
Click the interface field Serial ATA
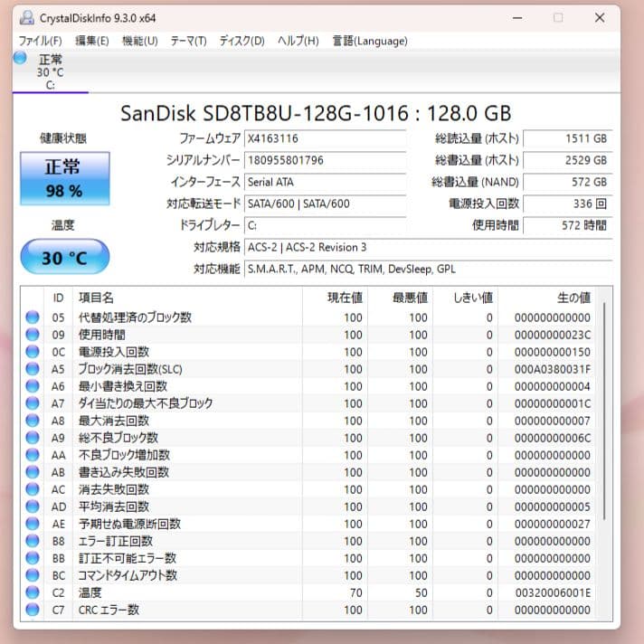click(326, 182)
